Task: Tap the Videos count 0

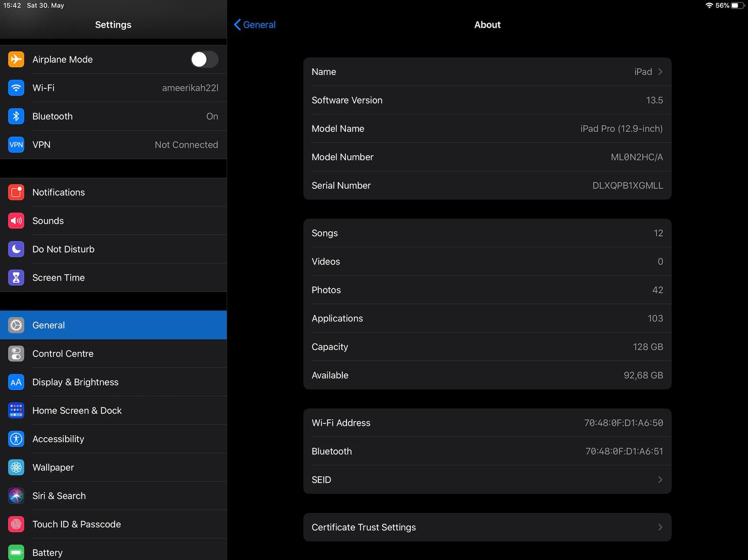Action: click(x=661, y=262)
